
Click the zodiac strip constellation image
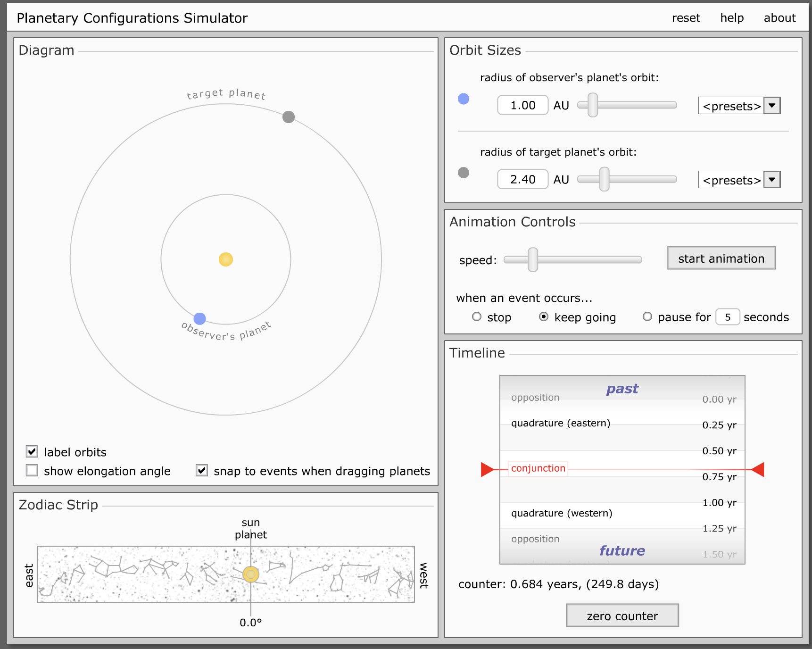[226, 574]
